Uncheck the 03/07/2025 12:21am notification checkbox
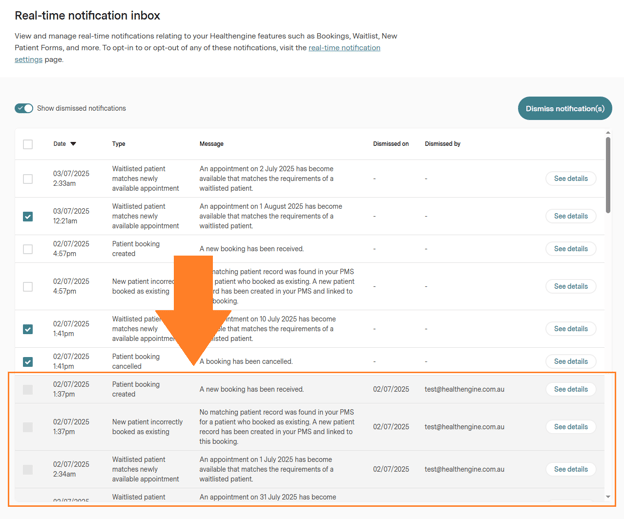This screenshot has width=624, height=519. [x=28, y=216]
